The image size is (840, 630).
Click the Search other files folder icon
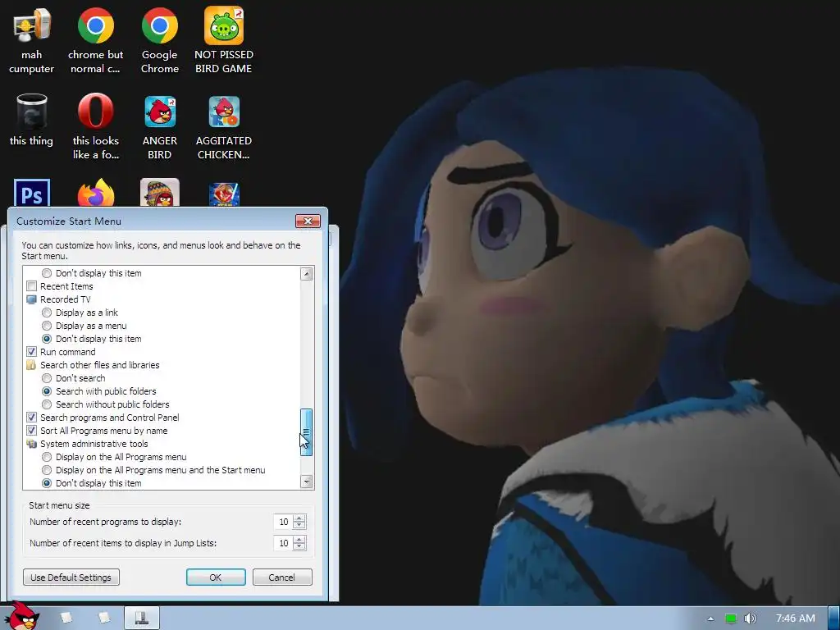click(32, 365)
